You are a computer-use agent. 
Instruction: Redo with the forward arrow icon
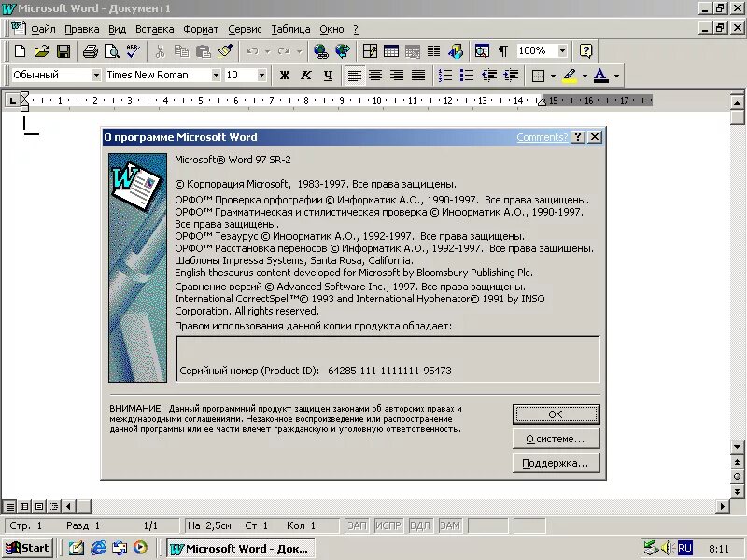coord(284,51)
